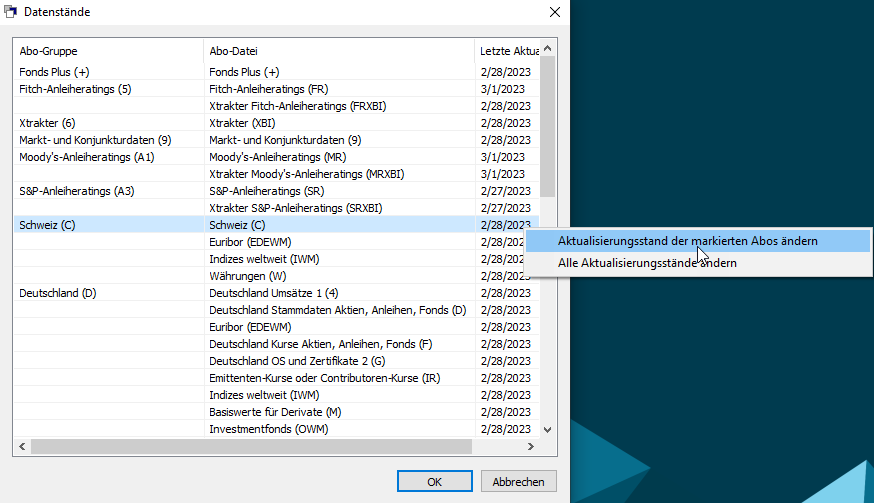Image resolution: width=874 pixels, height=503 pixels.
Task: Click the Datenstände window title icon
Action: [12, 12]
